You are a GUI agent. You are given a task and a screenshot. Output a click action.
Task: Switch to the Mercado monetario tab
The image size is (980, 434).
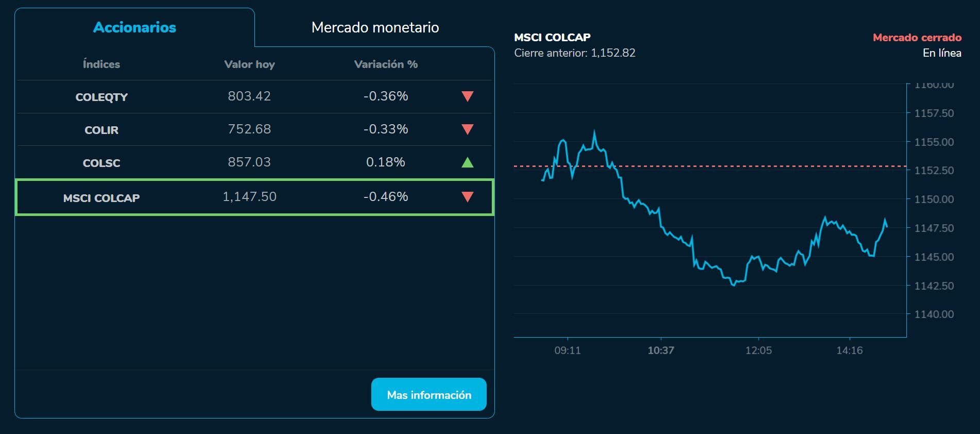point(374,27)
